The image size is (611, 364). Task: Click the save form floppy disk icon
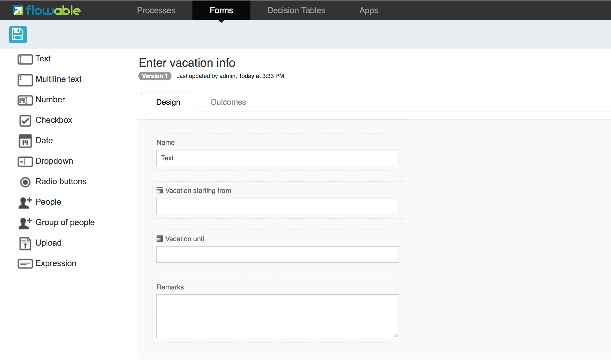18,34
